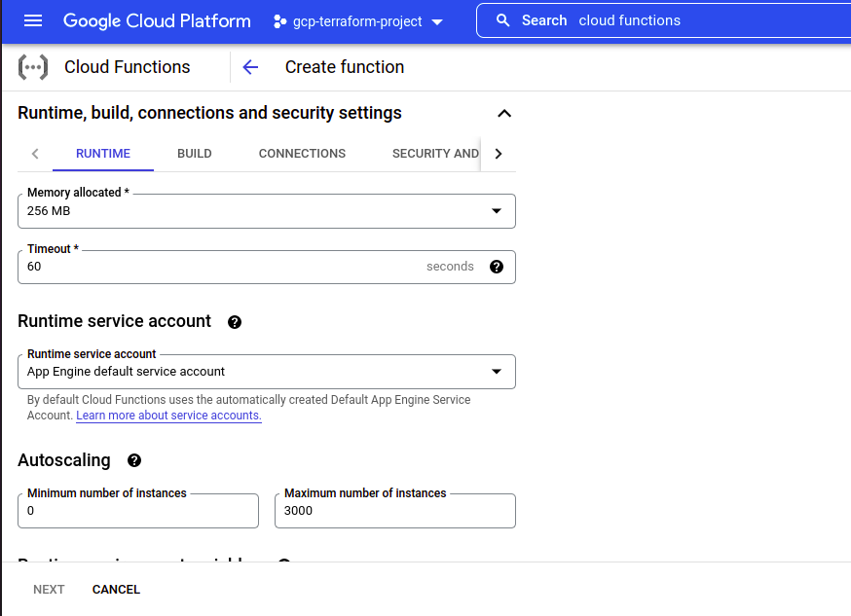Click the search bar with cloud functions
The width and height of the screenshot is (851, 616).
tap(663, 20)
